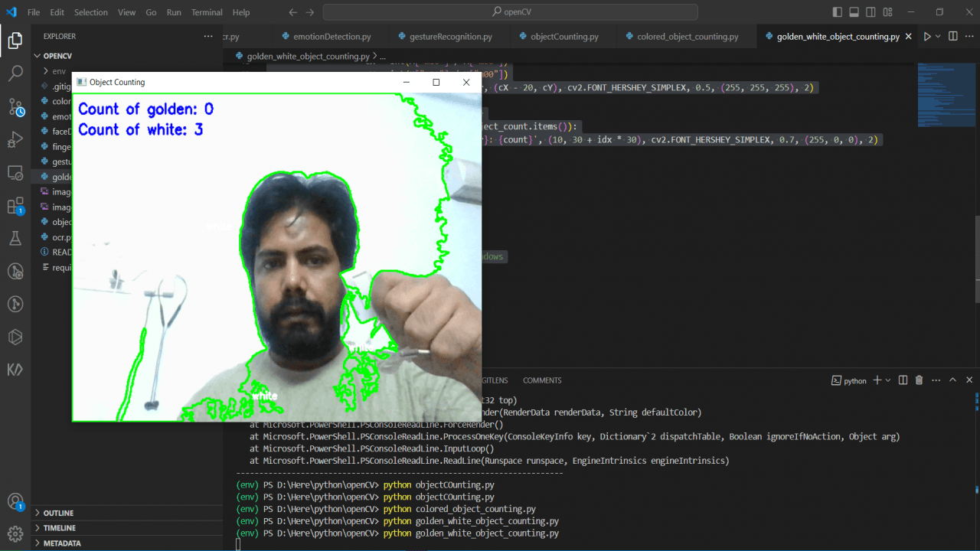Open the Terminal menu
980x551 pixels.
point(207,12)
